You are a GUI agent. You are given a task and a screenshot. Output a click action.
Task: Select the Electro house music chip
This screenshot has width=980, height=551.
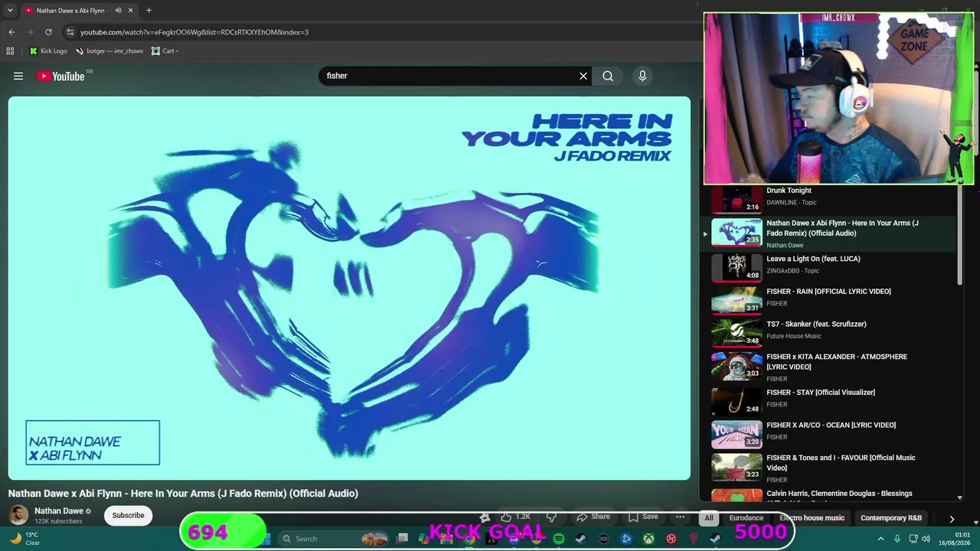tap(812, 518)
